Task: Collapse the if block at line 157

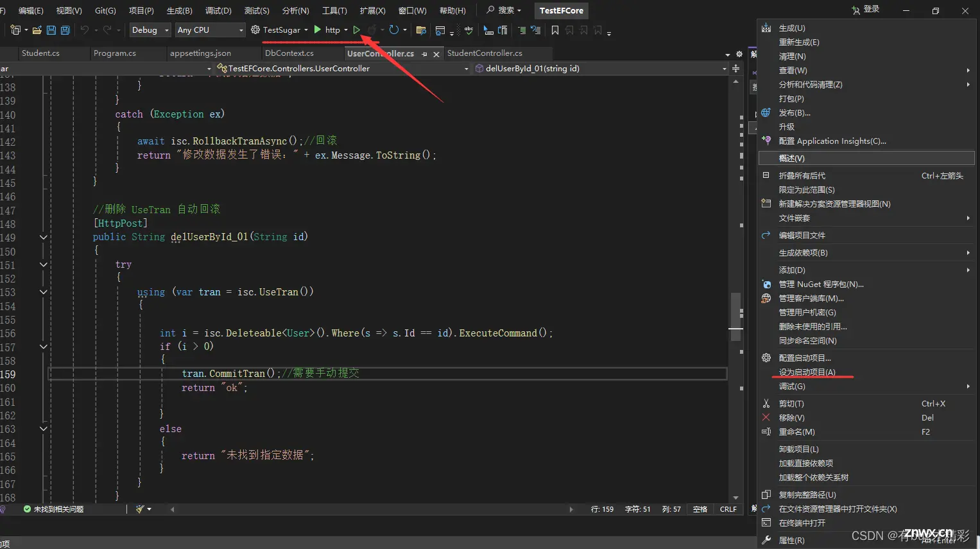Action: point(44,347)
